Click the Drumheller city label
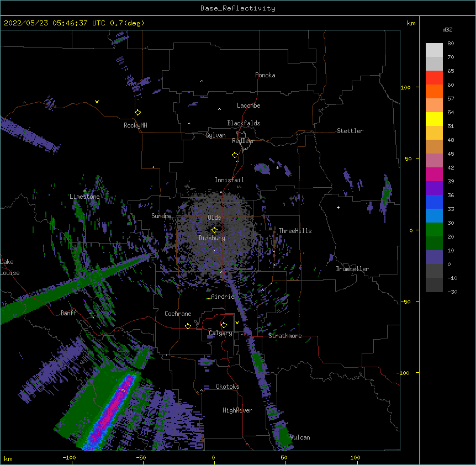The height and width of the screenshot is (465, 476). pos(352,269)
